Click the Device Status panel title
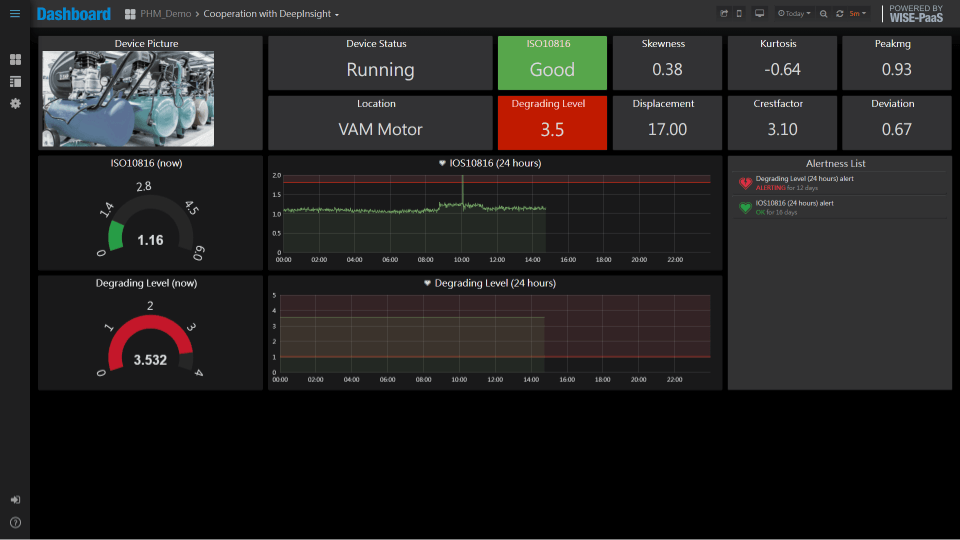The width and height of the screenshot is (960, 540). (x=376, y=43)
